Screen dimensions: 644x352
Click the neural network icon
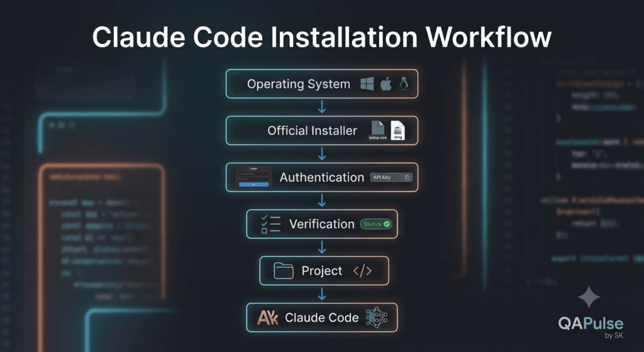[377, 317]
